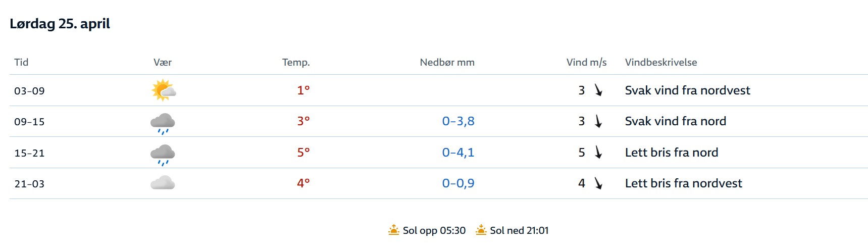Click the rain cloud icon for 09-15
The height and width of the screenshot is (249, 868).
coord(163,123)
